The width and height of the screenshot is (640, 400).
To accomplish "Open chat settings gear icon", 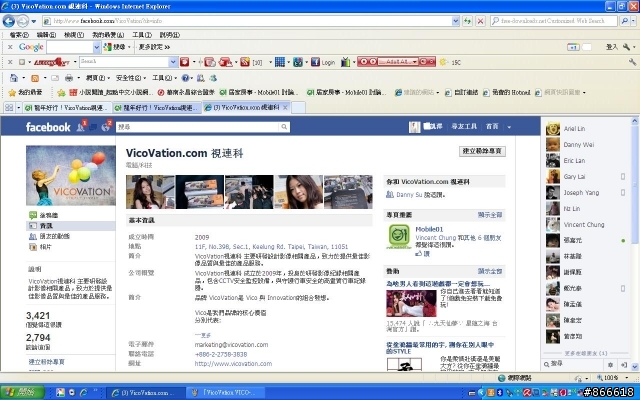I will pos(611,364).
